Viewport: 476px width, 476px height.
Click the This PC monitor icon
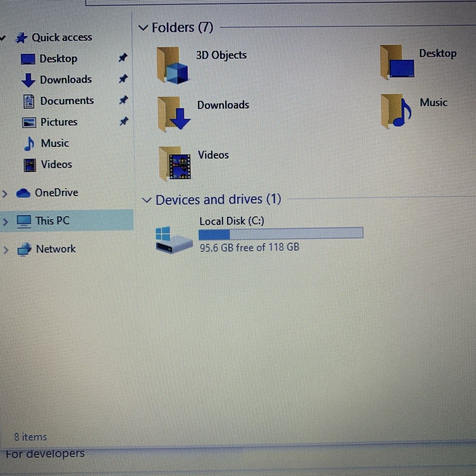(24, 221)
